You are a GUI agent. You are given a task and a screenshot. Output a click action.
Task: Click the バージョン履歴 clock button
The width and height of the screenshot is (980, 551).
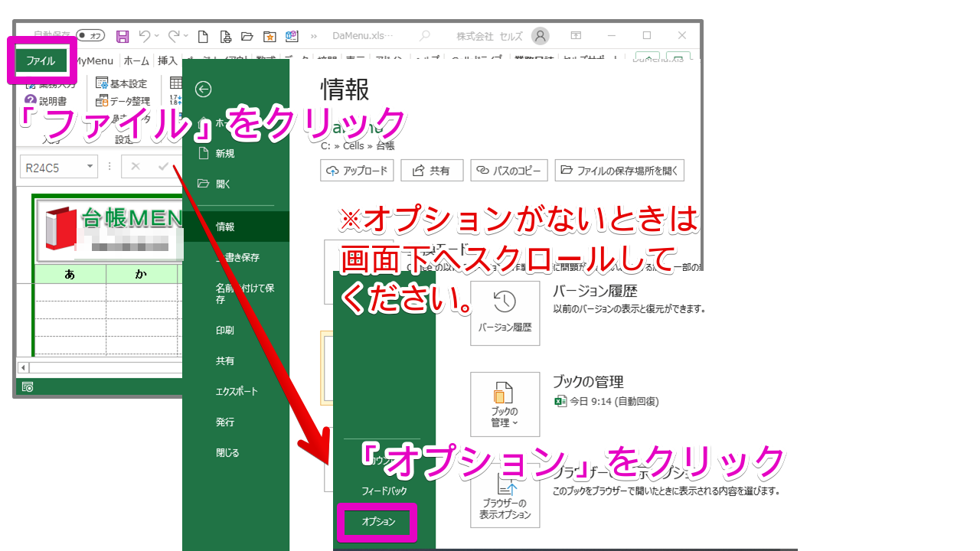[x=505, y=312]
